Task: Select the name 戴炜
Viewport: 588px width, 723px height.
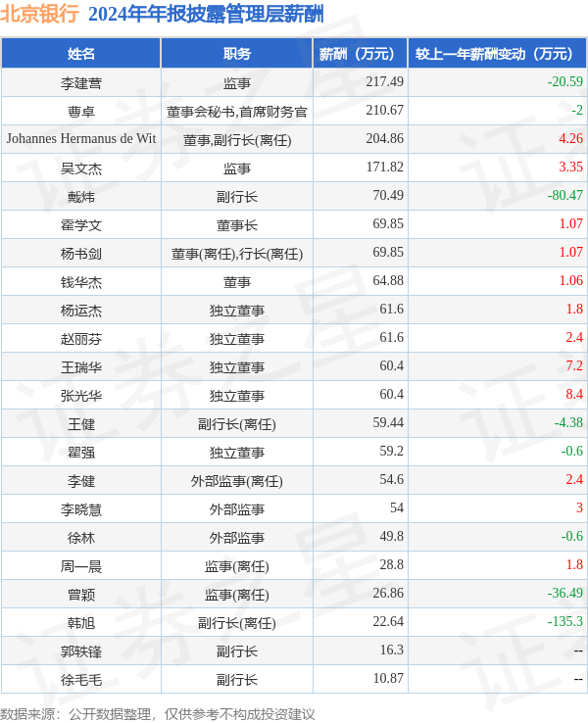Action: (81, 197)
